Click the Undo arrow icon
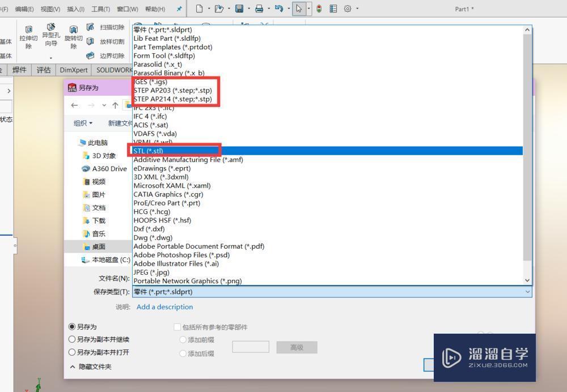567x392 pixels. (279, 8)
